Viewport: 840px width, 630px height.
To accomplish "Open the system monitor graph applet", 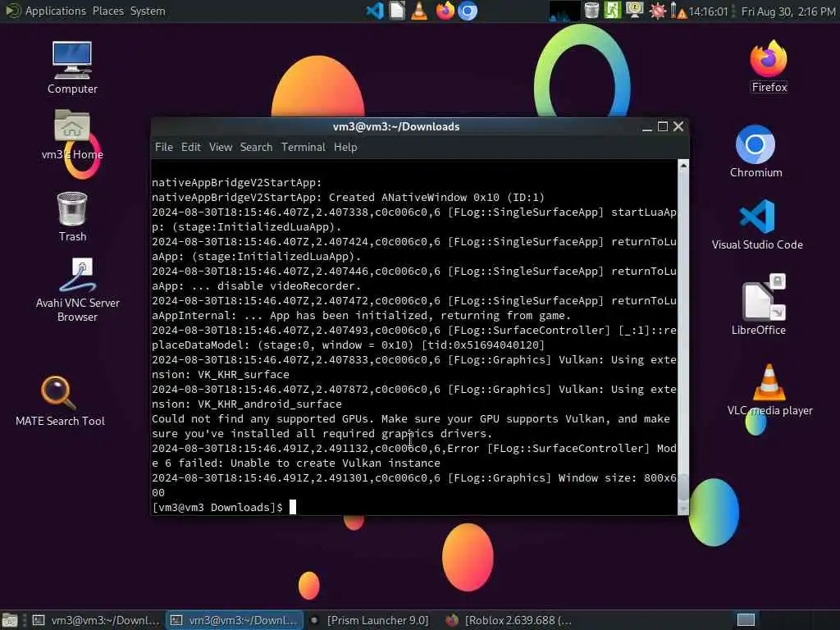I will click(x=564, y=11).
